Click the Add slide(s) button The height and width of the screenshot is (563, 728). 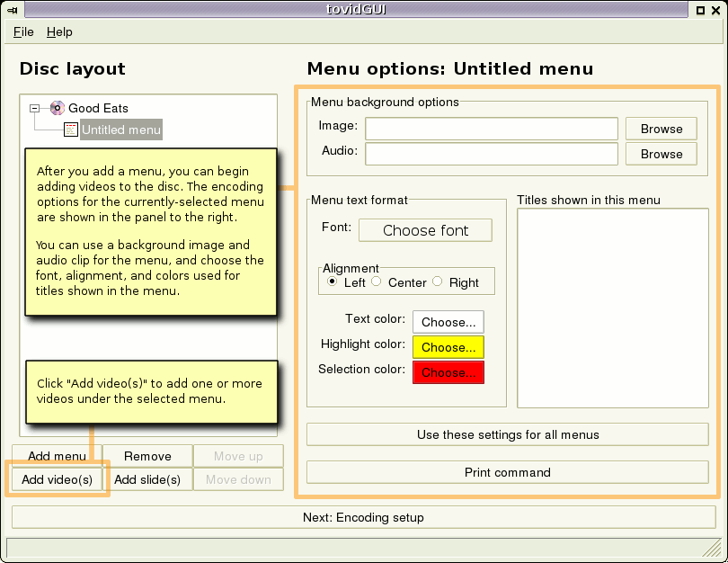(x=147, y=478)
